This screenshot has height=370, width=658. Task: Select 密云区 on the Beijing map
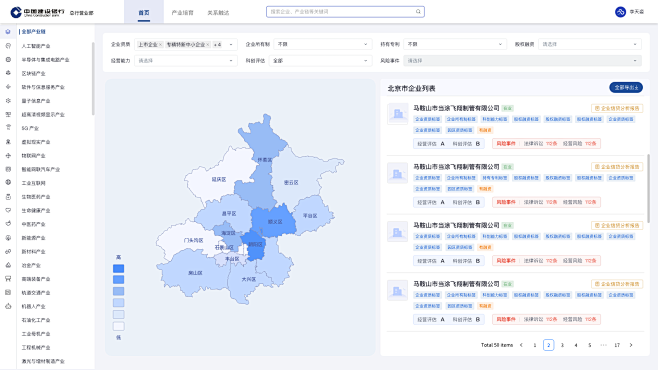(291, 182)
